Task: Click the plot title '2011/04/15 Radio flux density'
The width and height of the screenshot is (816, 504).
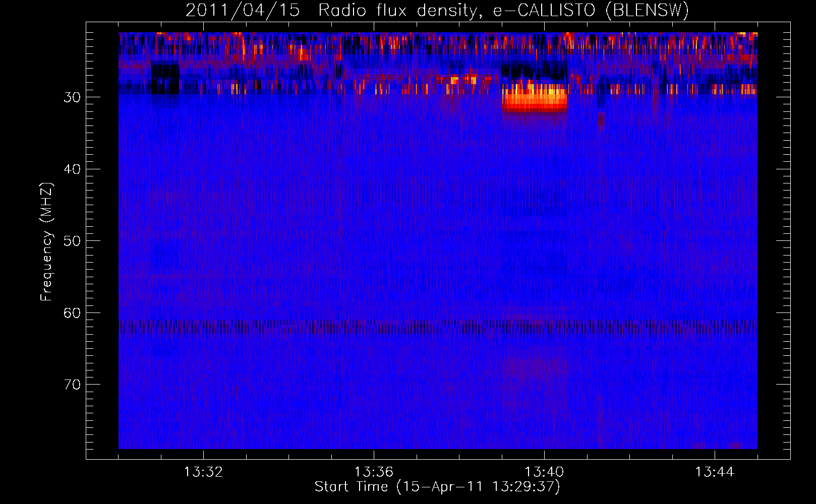Action: [x=437, y=10]
